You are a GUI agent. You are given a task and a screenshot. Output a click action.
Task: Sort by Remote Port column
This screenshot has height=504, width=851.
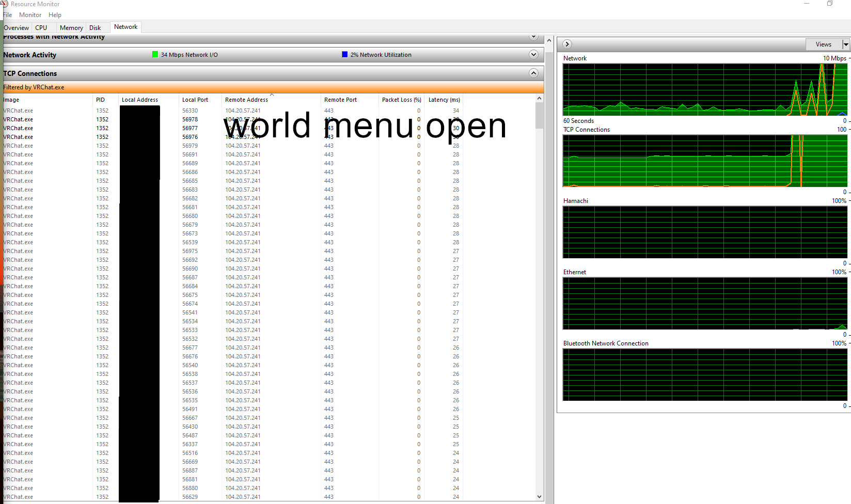tap(350, 100)
